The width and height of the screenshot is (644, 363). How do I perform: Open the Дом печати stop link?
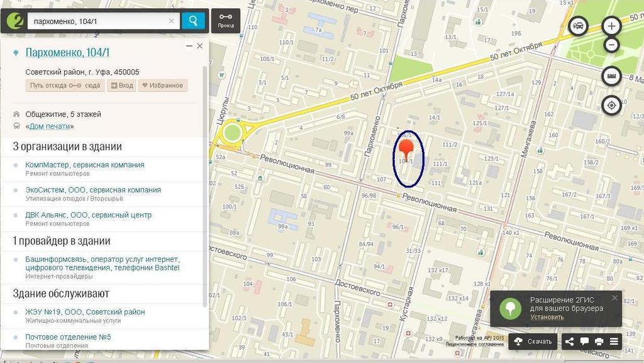(x=50, y=126)
